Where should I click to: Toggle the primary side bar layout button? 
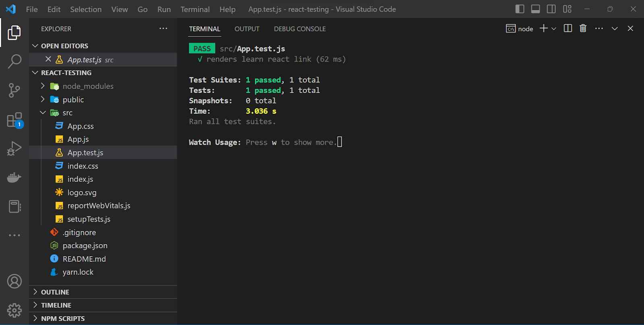[520, 9]
